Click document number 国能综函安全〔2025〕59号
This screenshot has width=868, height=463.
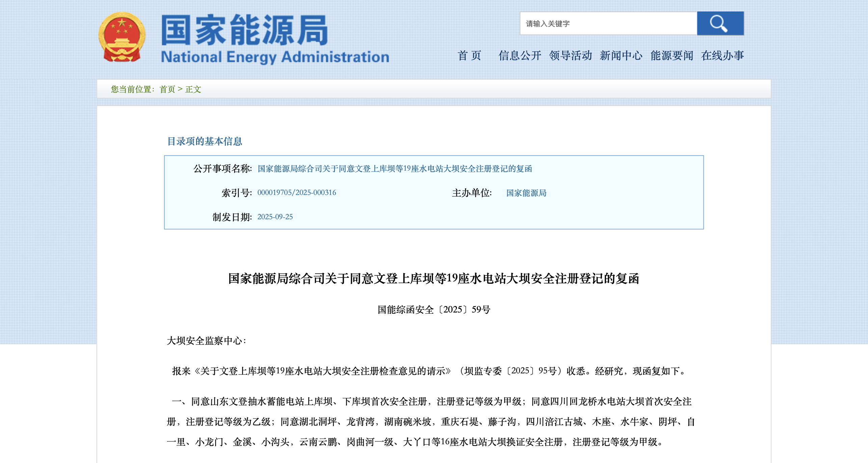[x=434, y=309]
